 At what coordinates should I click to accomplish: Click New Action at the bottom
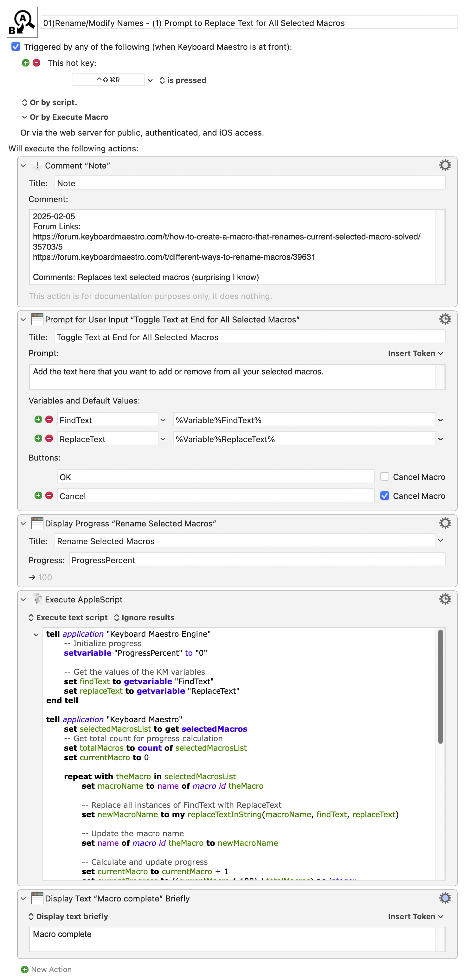(47, 969)
